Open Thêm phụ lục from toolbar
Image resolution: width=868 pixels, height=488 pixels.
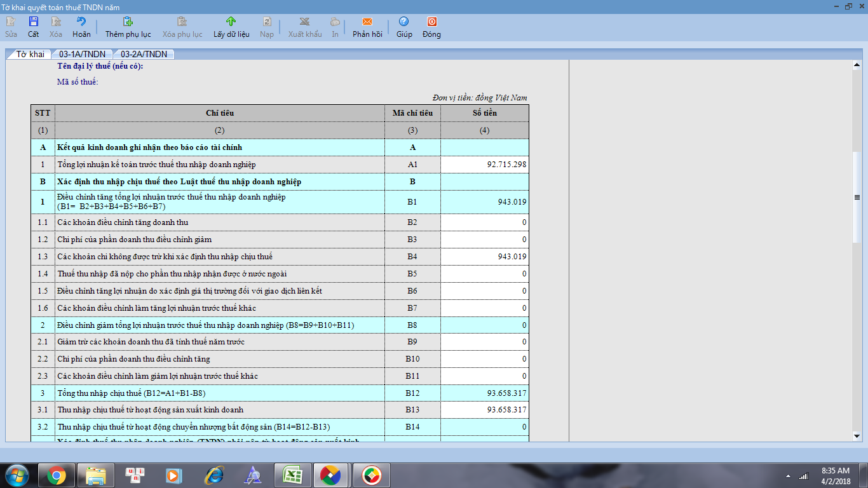[128, 22]
